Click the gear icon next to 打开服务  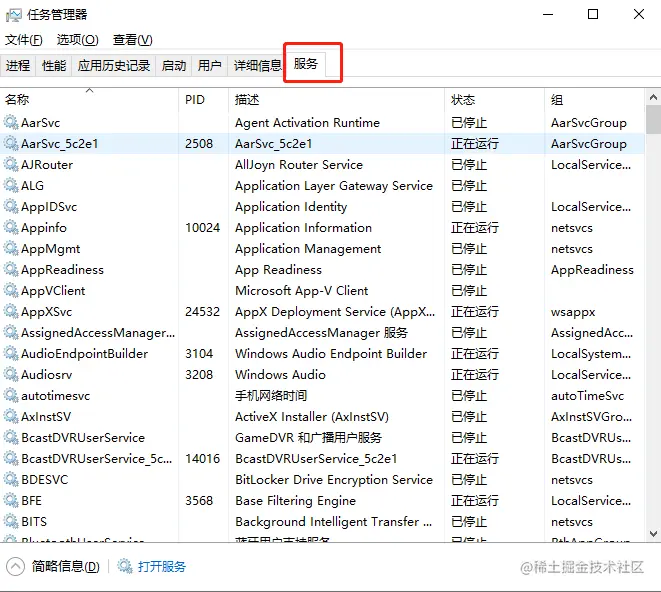click(125, 566)
